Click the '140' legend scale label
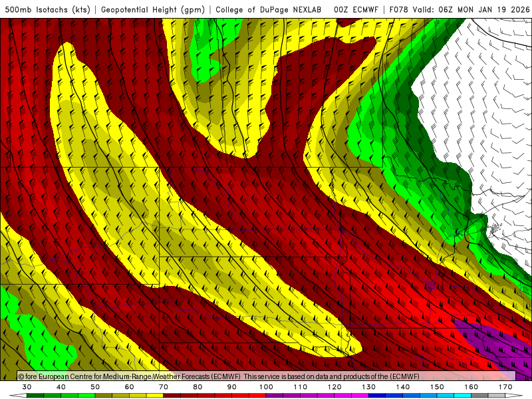The height and width of the screenshot is (399, 532). pyautogui.click(x=403, y=387)
